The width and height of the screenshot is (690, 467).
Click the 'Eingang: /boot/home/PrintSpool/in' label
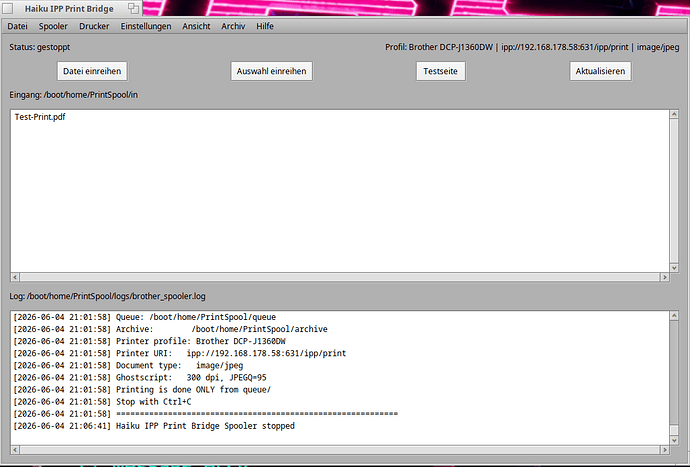click(x=73, y=95)
